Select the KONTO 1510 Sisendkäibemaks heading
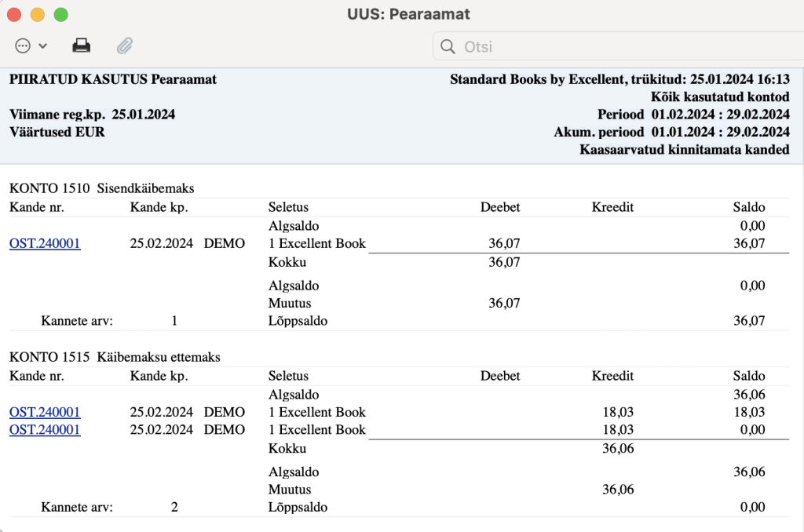 102,188
